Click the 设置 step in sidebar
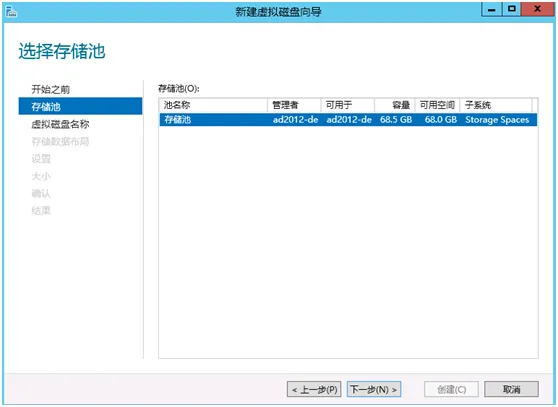 (41, 159)
